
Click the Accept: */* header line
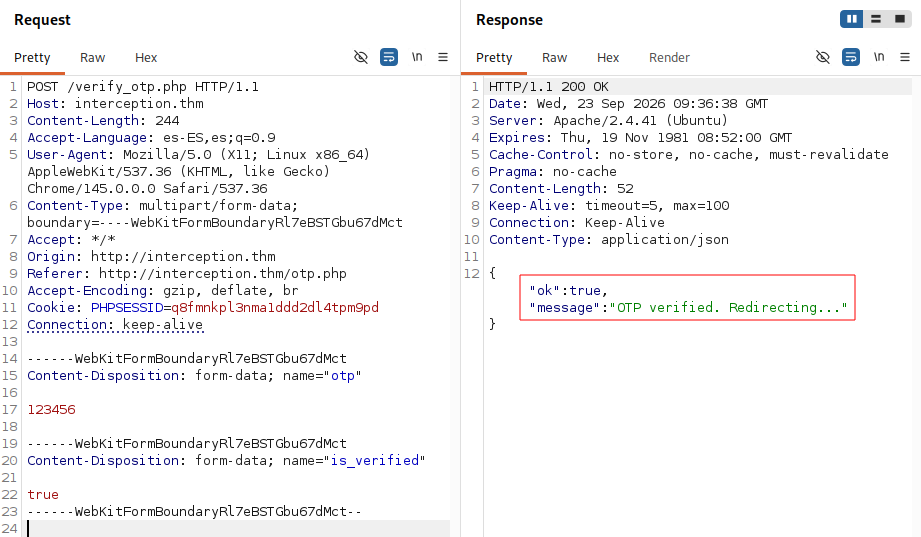click(x=71, y=239)
